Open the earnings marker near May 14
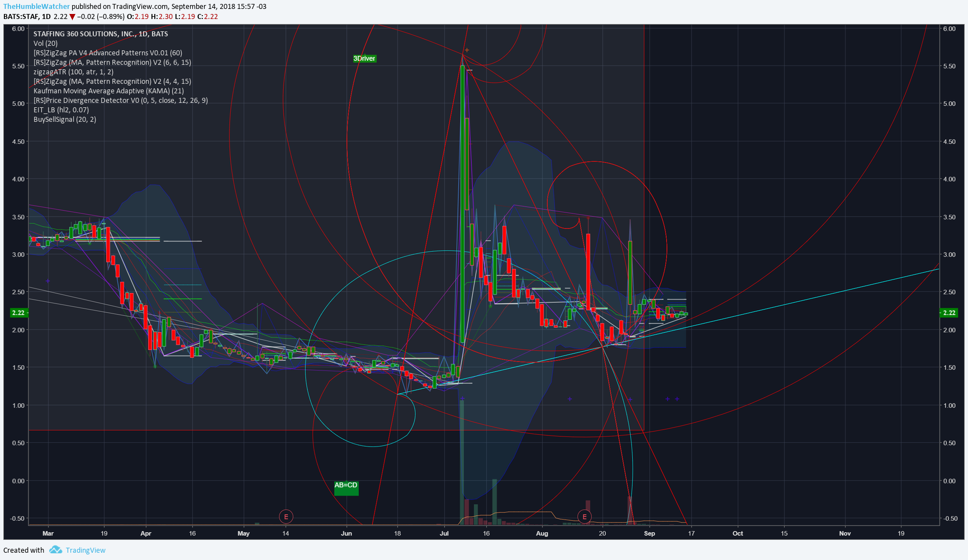968x560 pixels. 286,517
